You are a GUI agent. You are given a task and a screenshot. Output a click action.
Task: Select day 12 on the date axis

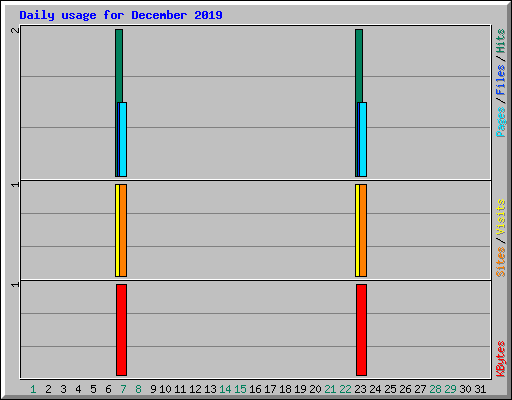pyautogui.click(x=195, y=389)
